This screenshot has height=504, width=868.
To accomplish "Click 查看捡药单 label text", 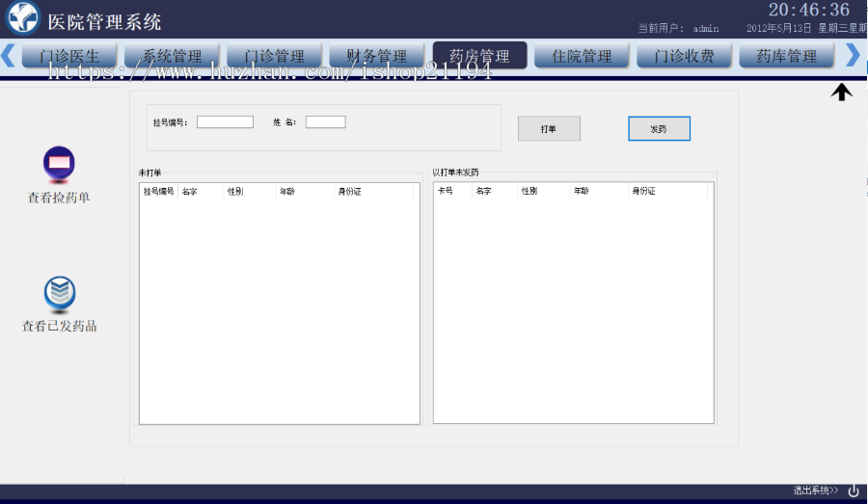I will click(59, 198).
